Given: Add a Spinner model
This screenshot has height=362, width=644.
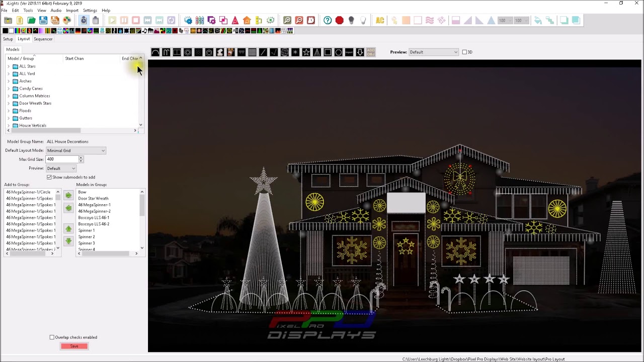Looking at the screenshot, I should pos(295,52).
